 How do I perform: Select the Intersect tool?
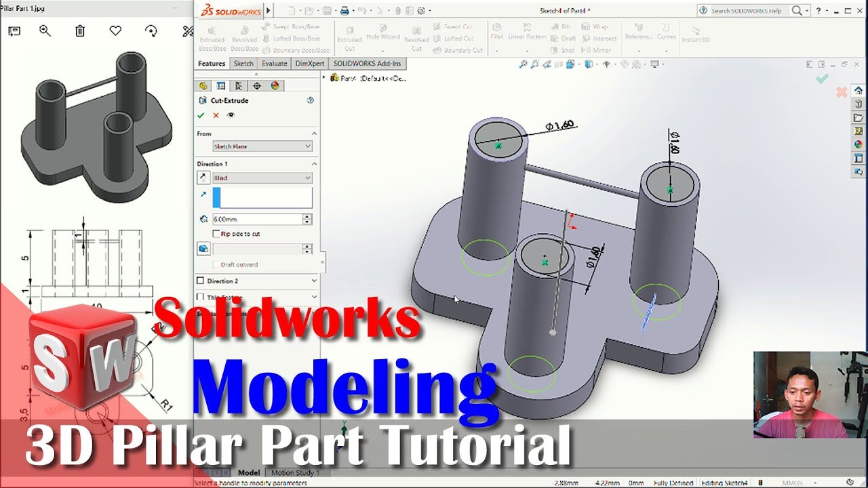599,39
